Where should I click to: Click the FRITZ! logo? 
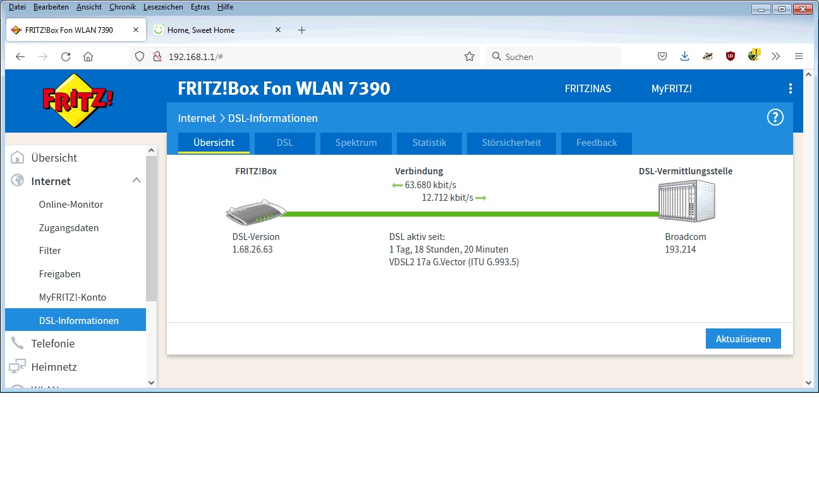click(78, 100)
